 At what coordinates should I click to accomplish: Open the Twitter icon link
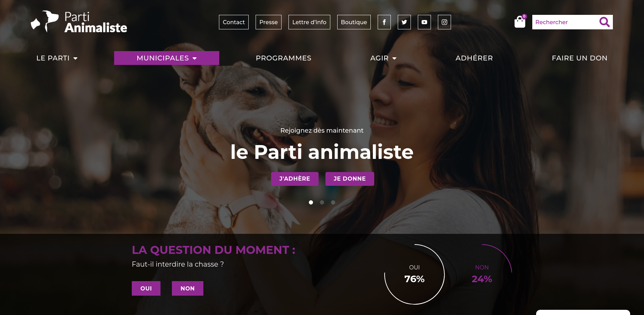[404, 22]
